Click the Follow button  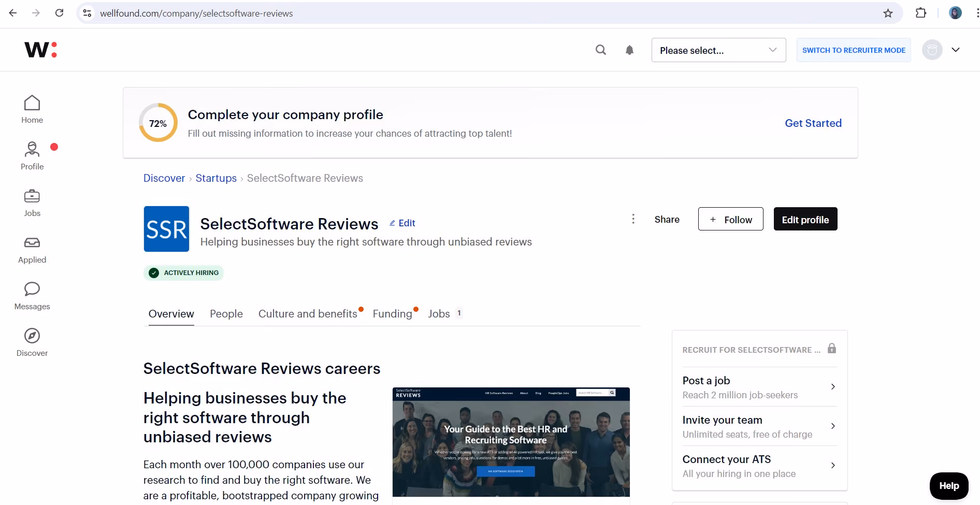point(730,219)
